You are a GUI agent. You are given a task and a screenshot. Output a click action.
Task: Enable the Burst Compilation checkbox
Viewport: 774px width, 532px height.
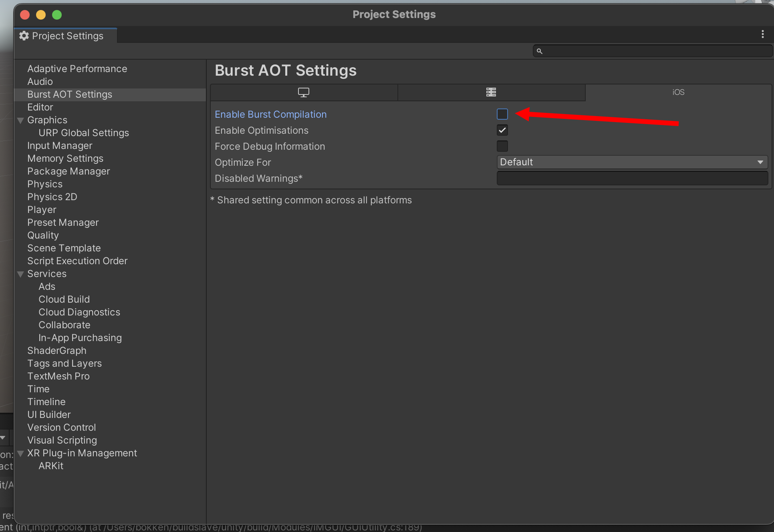(502, 114)
